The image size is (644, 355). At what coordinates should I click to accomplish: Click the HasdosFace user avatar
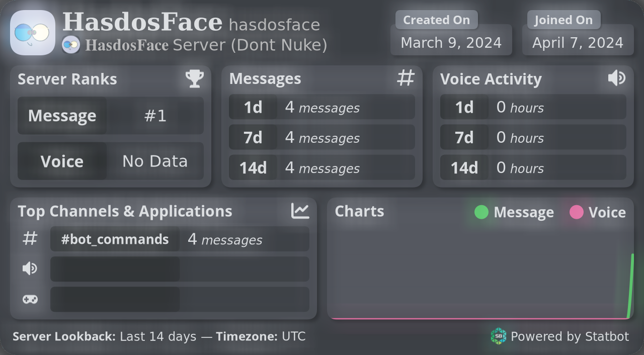click(x=33, y=33)
